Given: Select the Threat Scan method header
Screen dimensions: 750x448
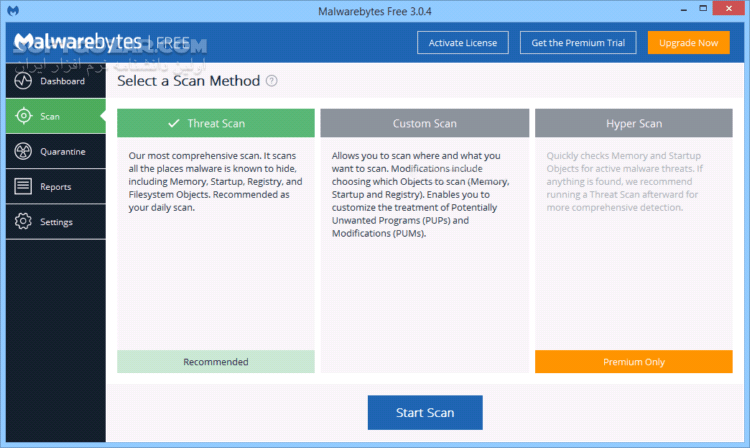Looking at the screenshot, I should point(215,124).
